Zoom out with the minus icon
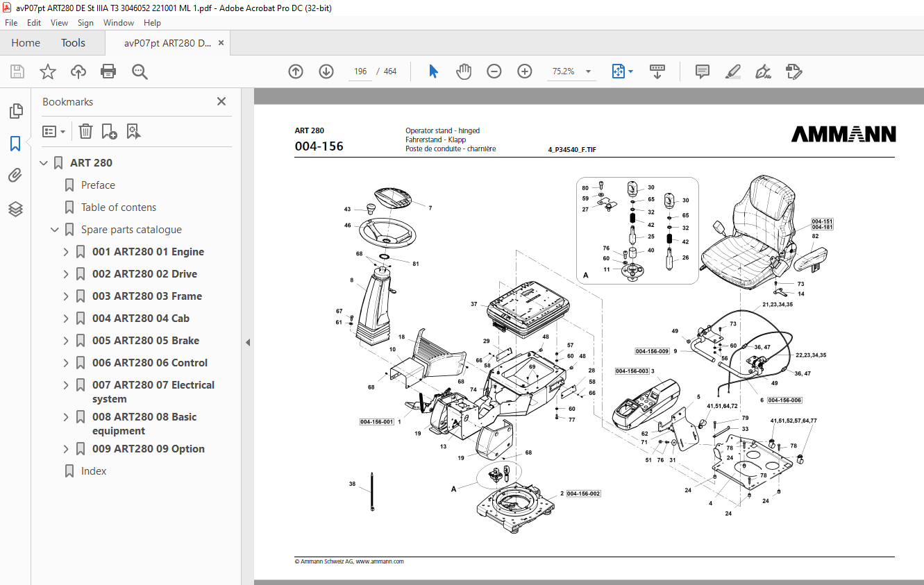The height and width of the screenshot is (585, 924). coord(494,71)
